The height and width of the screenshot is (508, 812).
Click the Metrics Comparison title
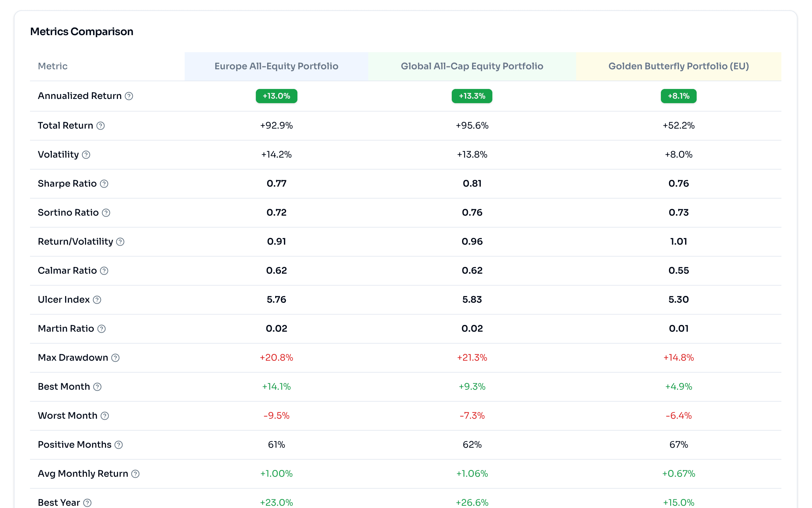pos(82,31)
